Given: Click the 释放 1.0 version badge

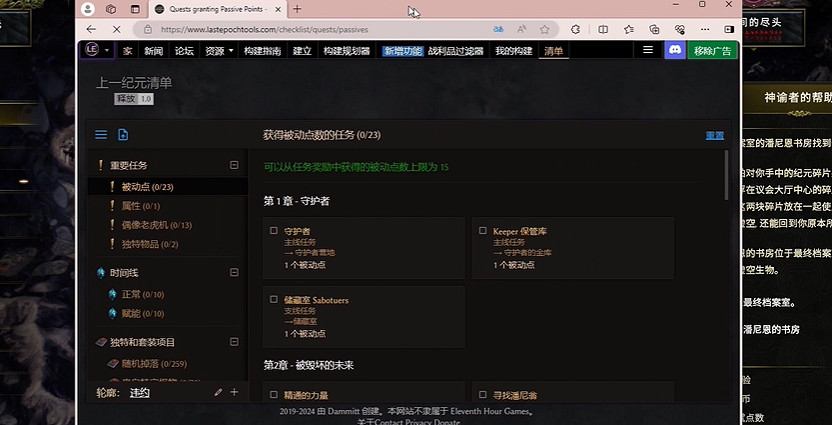Looking at the screenshot, I should pos(134,99).
